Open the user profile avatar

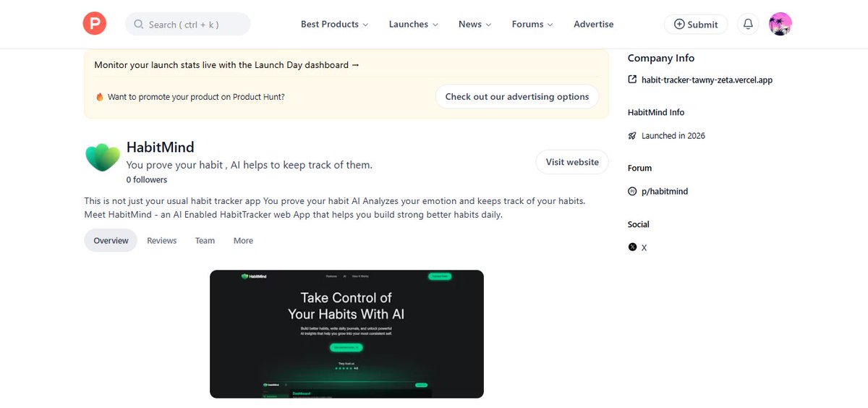coord(780,24)
